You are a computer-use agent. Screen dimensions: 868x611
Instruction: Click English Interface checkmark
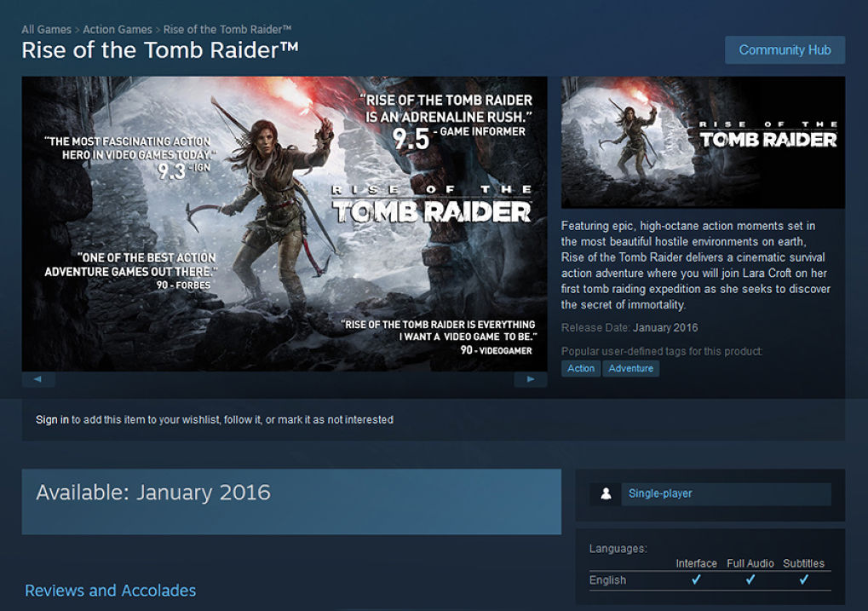pyautogui.click(x=696, y=579)
